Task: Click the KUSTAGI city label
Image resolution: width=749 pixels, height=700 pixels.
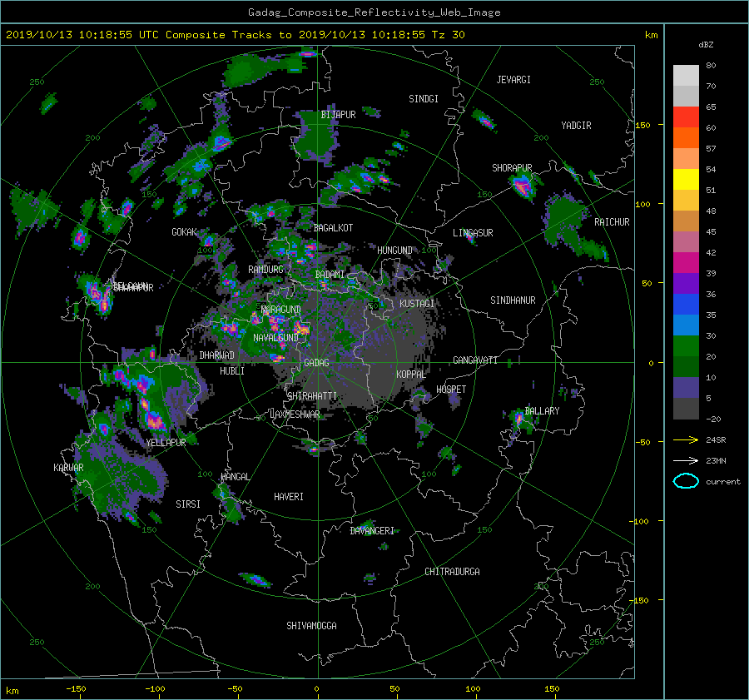Action: pos(417,304)
